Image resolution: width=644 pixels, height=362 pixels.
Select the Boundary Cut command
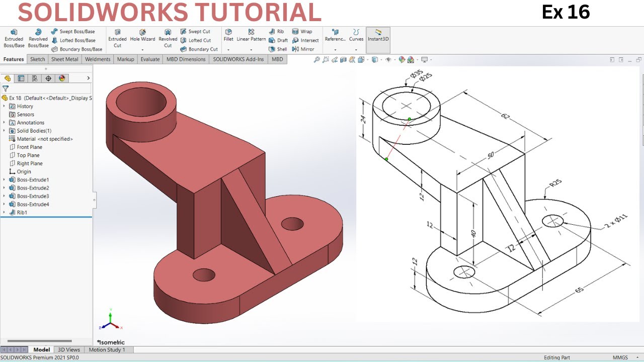(199, 49)
